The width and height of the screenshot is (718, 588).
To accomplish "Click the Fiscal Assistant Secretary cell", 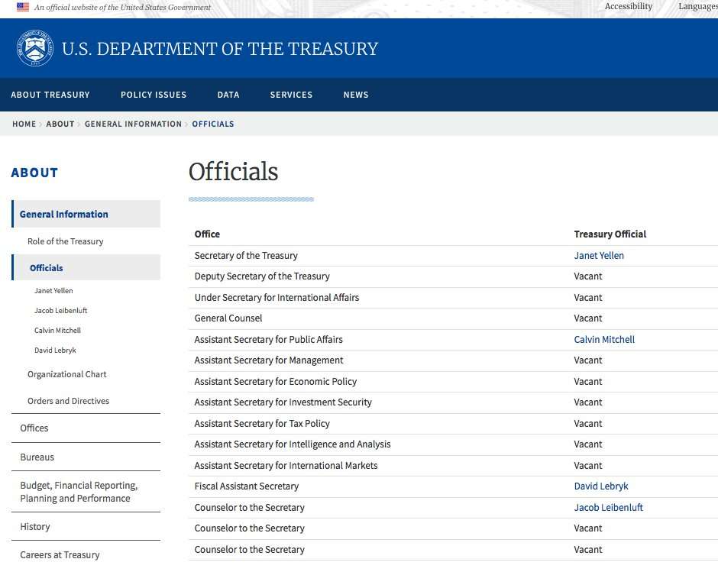I will coord(247,486).
